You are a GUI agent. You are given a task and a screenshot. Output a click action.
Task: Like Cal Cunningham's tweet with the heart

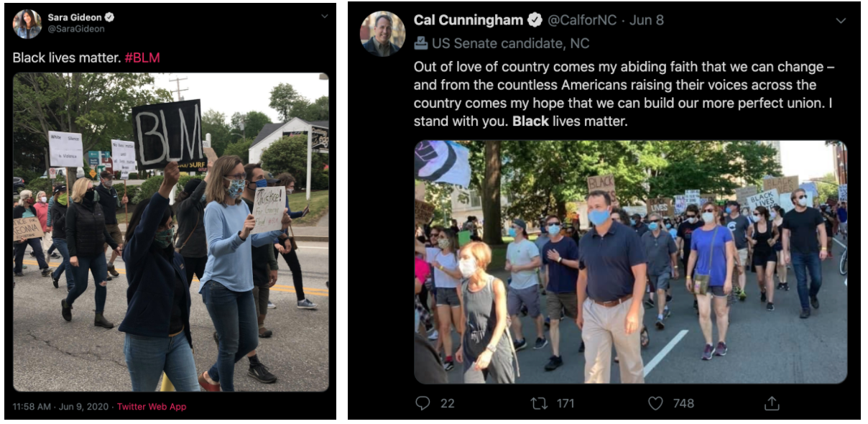[655, 403]
